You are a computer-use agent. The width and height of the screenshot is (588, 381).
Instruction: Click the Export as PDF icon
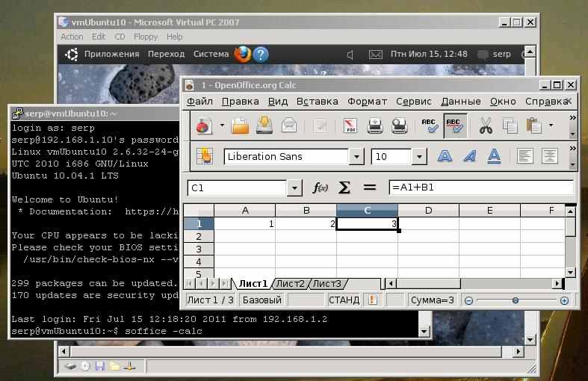point(350,126)
